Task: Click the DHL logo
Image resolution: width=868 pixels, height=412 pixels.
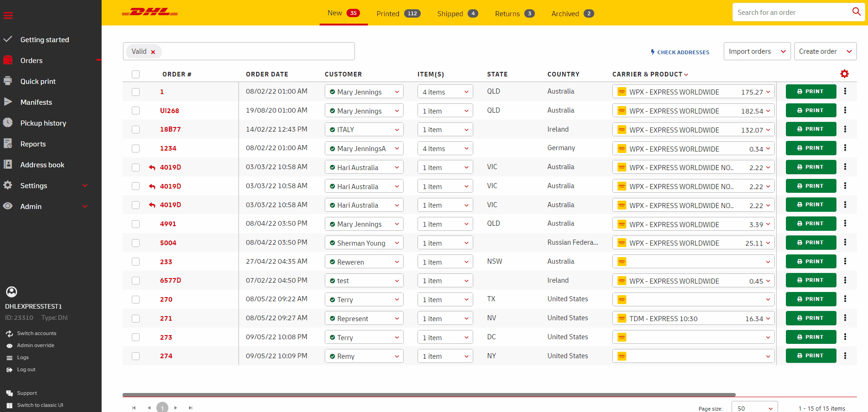Action: coord(149,12)
